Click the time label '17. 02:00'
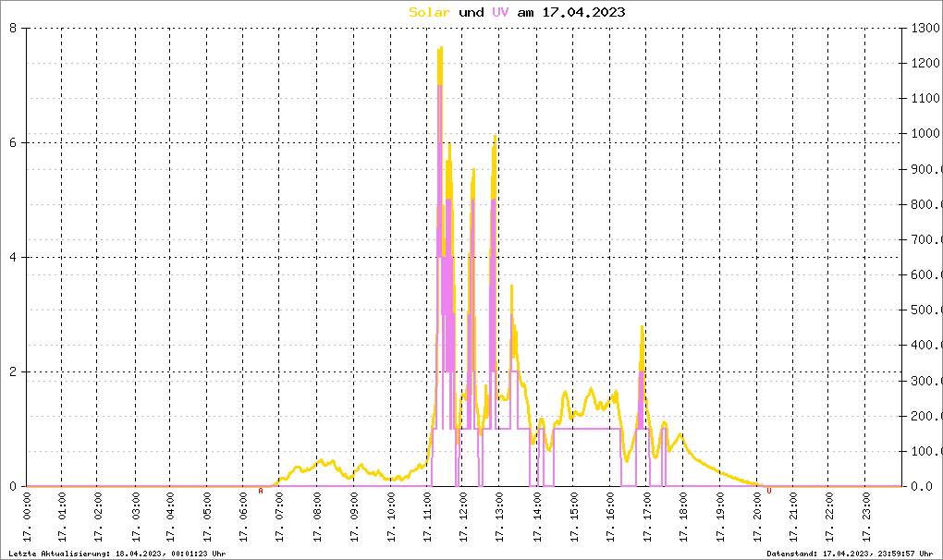The height and width of the screenshot is (560, 943). 98,517
